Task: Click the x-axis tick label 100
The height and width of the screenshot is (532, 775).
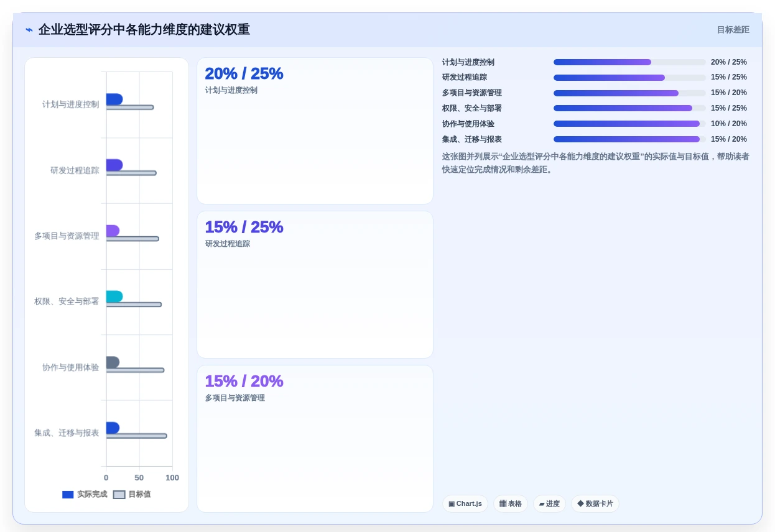Action: 172,478
